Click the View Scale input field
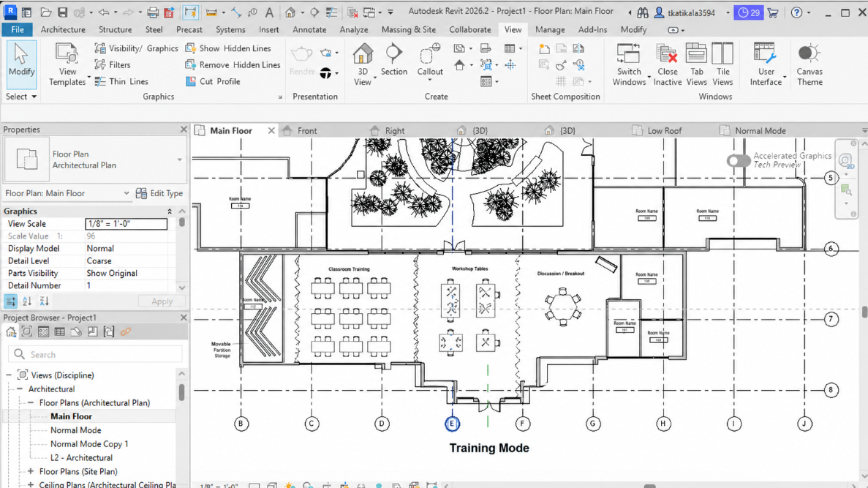 pyautogui.click(x=127, y=224)
